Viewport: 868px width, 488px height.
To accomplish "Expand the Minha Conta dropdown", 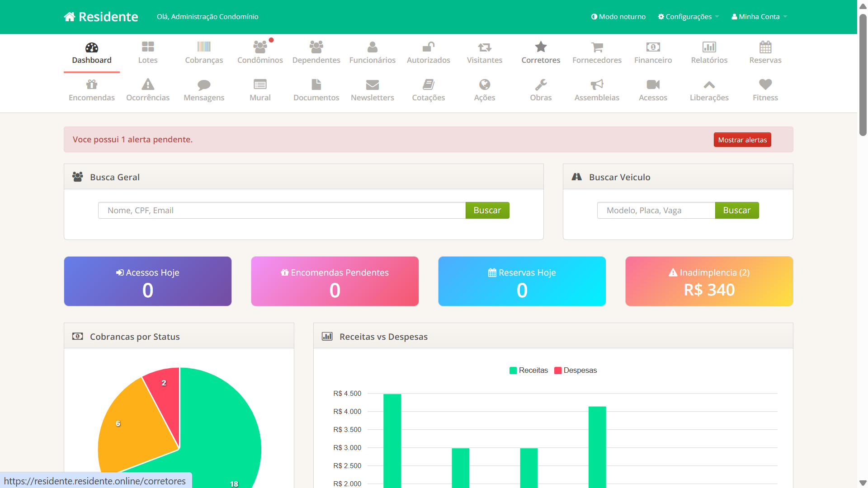I will [x=759, y=16].
